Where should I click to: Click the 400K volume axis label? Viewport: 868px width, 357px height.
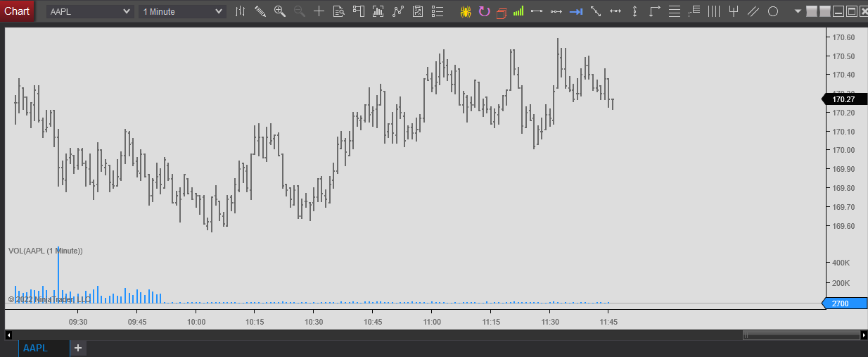(841, 263)
